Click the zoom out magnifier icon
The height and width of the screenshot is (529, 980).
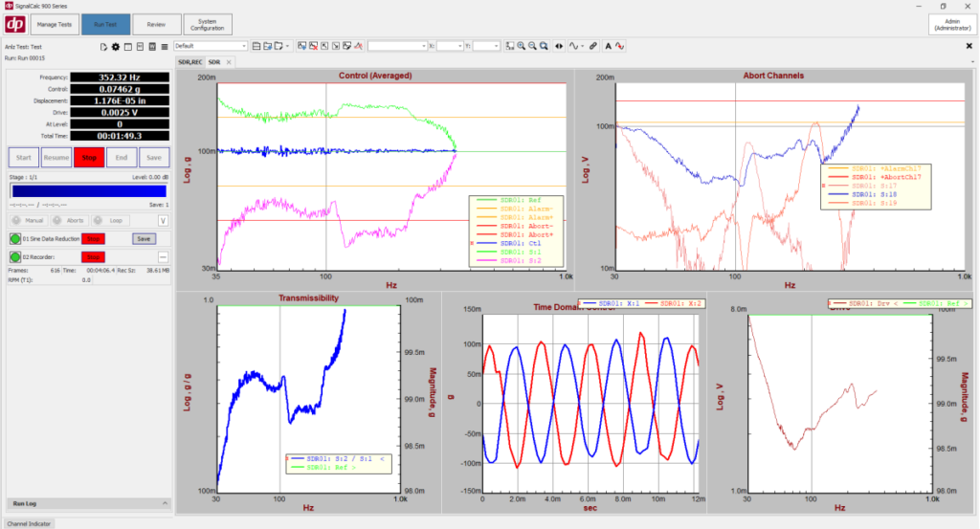coord(532,46)
